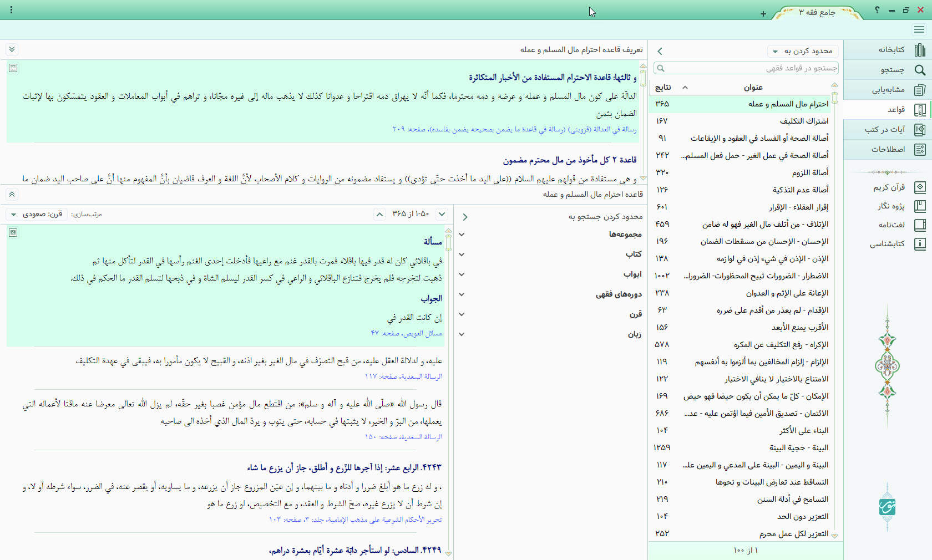Image resolution: width=932 pixels, height=560 pixels.
Task: Open source link مسائل العويص صفحه ۴۷
Action: [x=407, y=333]
